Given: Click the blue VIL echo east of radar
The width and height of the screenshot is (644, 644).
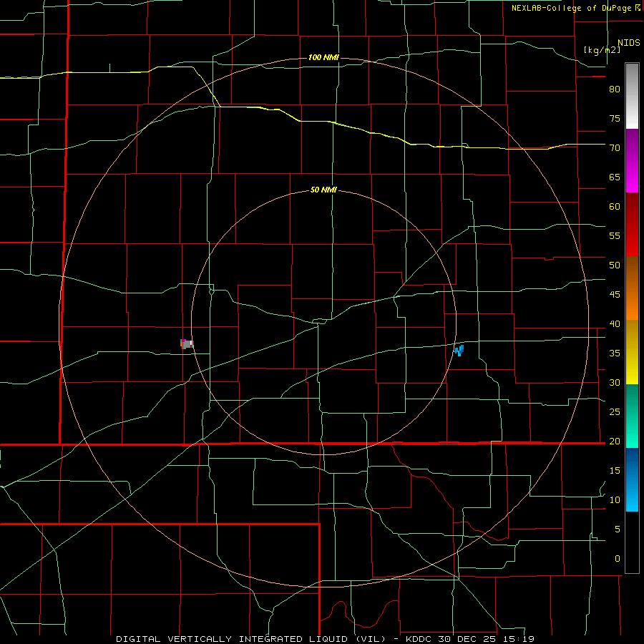Looking at the screenshot, I should click(459, 351).
